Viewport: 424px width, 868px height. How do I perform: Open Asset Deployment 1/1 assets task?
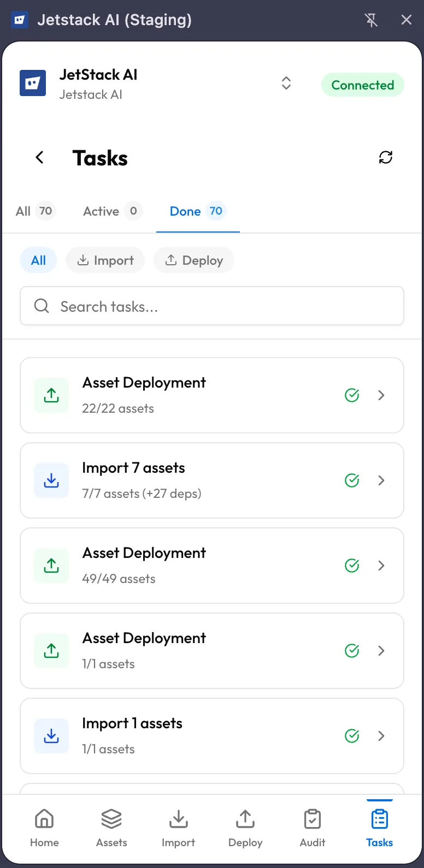click(x=212, y=651)
